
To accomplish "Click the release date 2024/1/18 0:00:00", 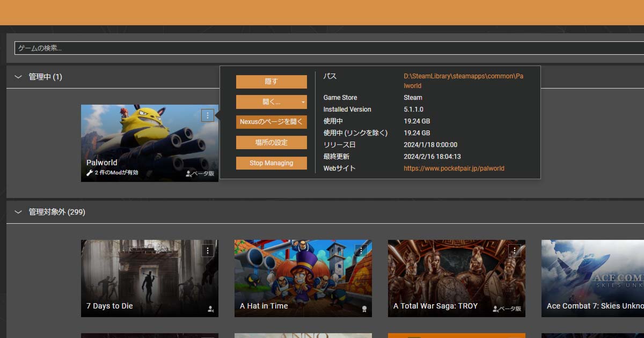I will (430, 145).
